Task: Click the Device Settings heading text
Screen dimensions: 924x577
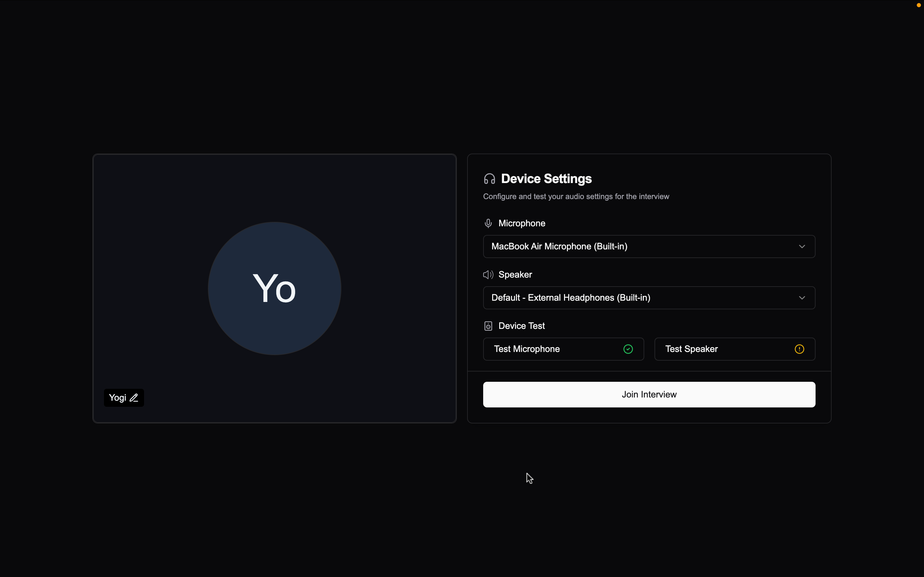Action: point(546,179)
